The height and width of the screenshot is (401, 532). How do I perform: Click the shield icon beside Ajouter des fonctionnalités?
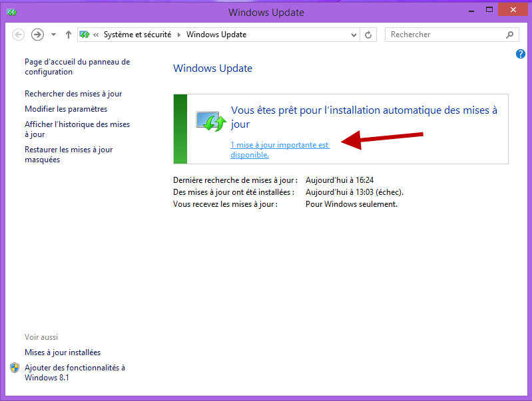click(15, 368)
